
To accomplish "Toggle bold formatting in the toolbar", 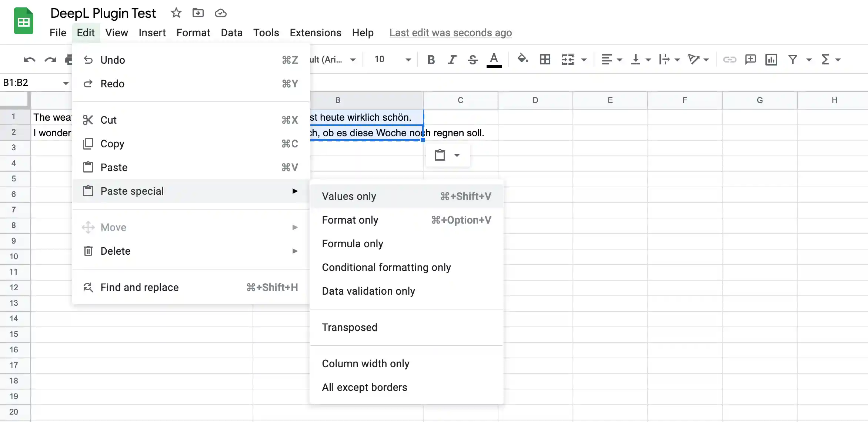I will click(x=431, y=59).
